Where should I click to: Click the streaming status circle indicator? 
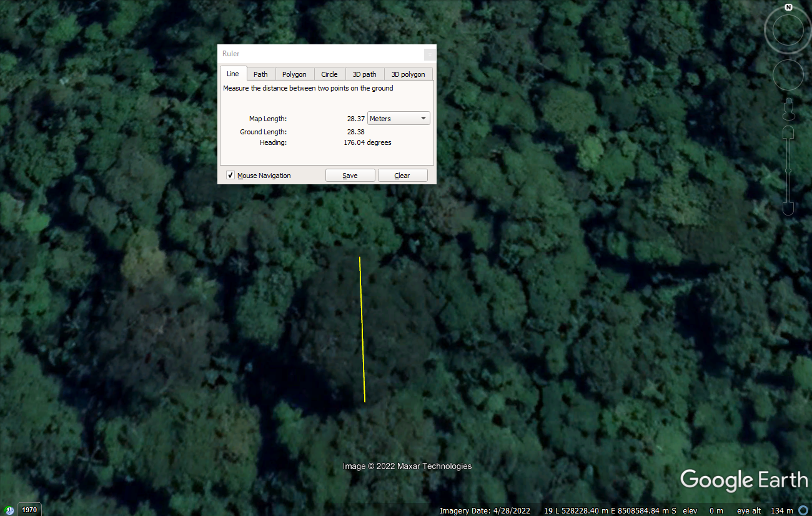(x=803, y=510)
